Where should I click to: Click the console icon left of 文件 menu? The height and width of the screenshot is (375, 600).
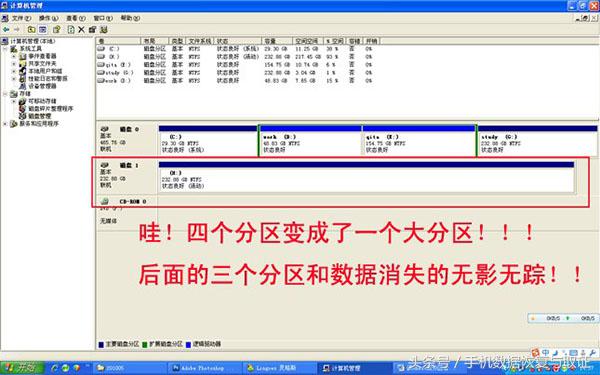[x=5, y=18]
